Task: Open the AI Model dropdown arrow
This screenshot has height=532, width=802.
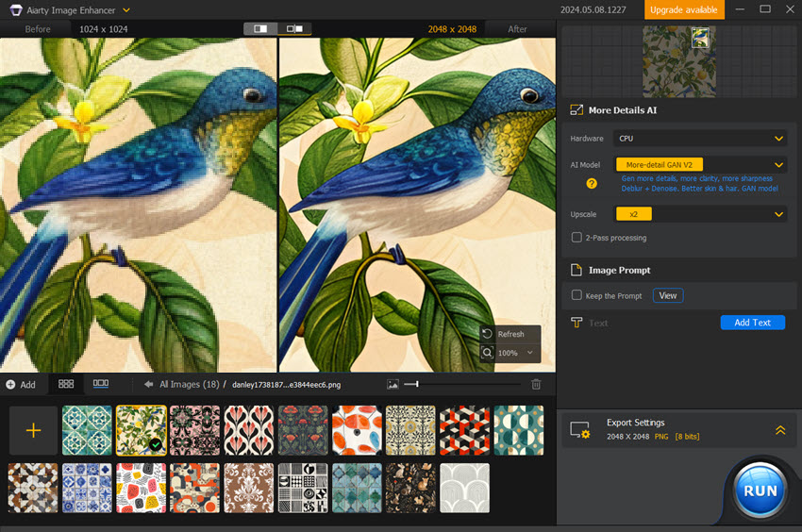Action: 778,165
